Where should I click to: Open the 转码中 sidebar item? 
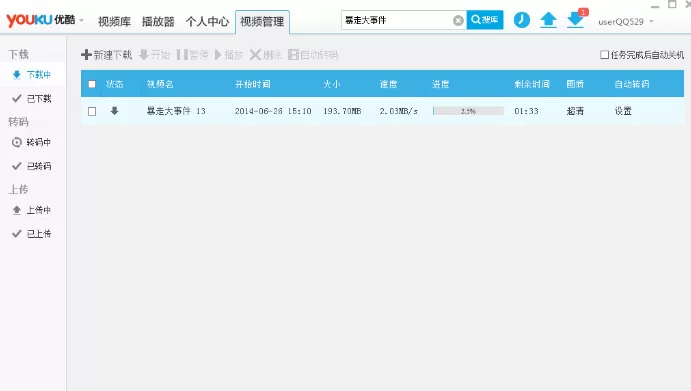[33, 142]
